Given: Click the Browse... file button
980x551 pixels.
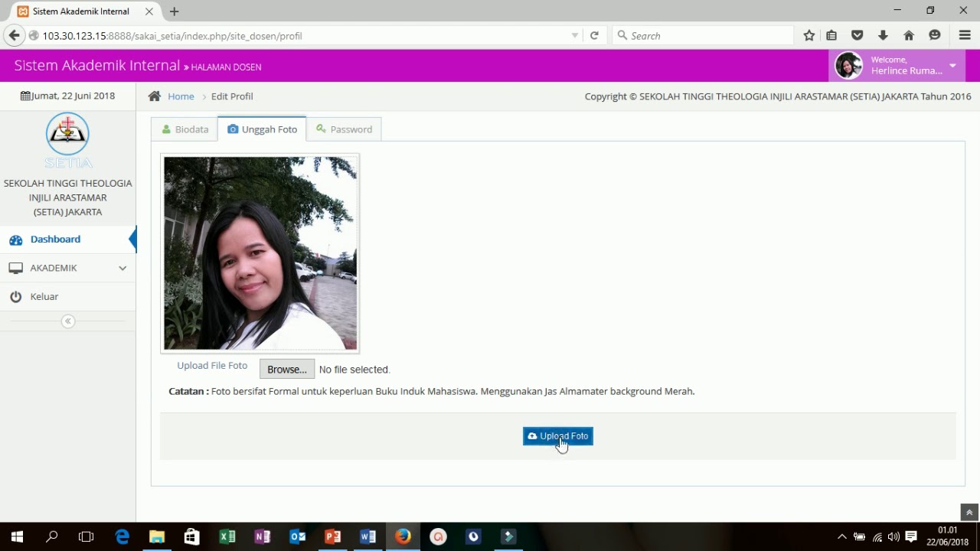Looking at the screenshot, I should [287, 369].
